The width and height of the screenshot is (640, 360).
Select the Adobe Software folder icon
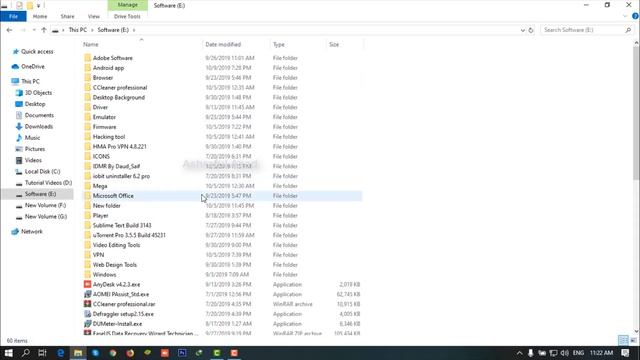point(87,58)
